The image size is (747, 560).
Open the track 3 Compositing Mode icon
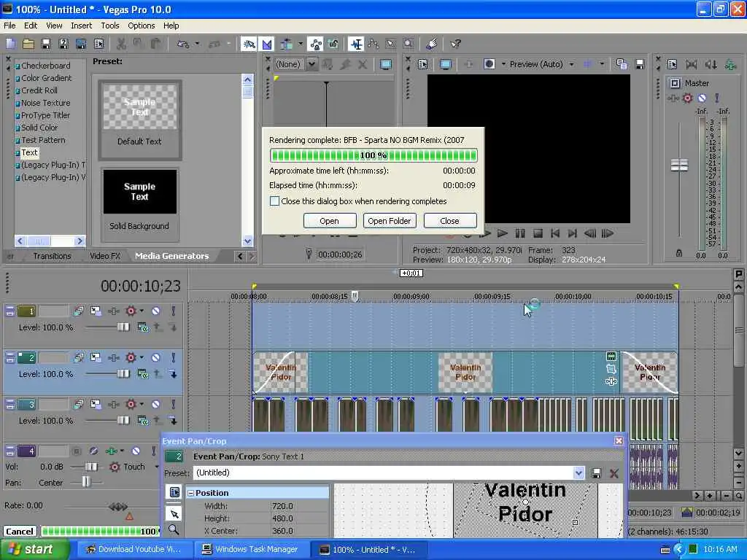[142, 421]
